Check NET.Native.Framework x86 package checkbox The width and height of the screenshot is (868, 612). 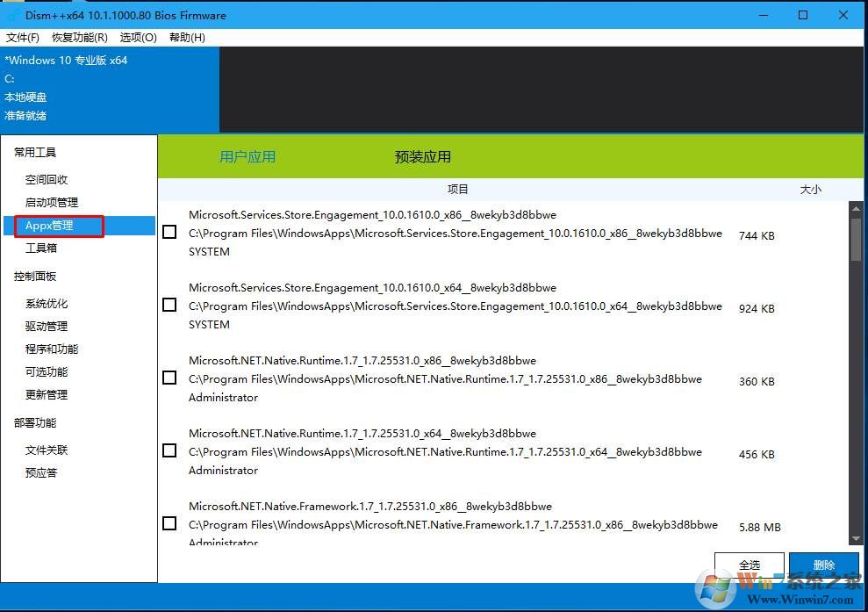click(170, 523)
